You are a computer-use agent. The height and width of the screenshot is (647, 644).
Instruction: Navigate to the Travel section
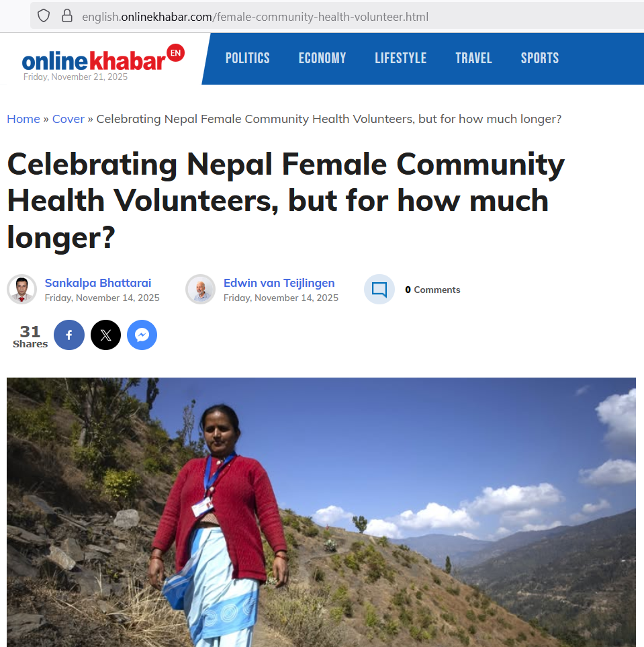point(473,58)
